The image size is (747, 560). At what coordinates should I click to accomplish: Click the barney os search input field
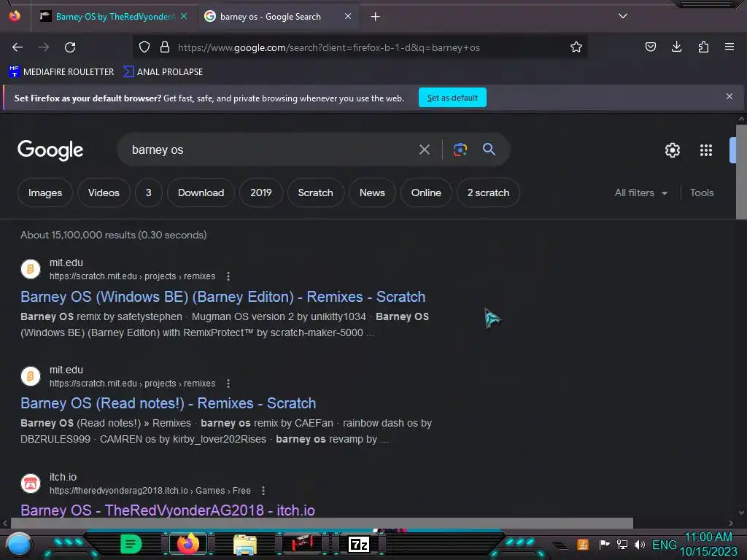267,150
